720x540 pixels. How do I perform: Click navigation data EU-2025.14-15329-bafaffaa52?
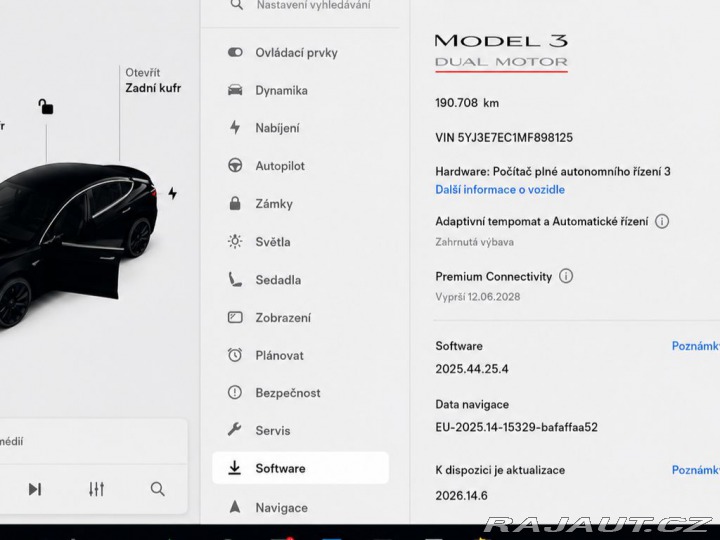pyautogui.click(x=516, y=427)
